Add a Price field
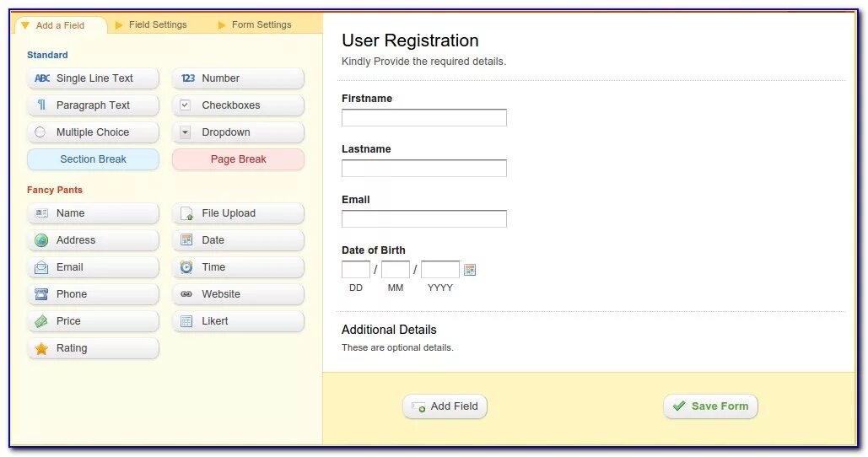 point(93,321)
